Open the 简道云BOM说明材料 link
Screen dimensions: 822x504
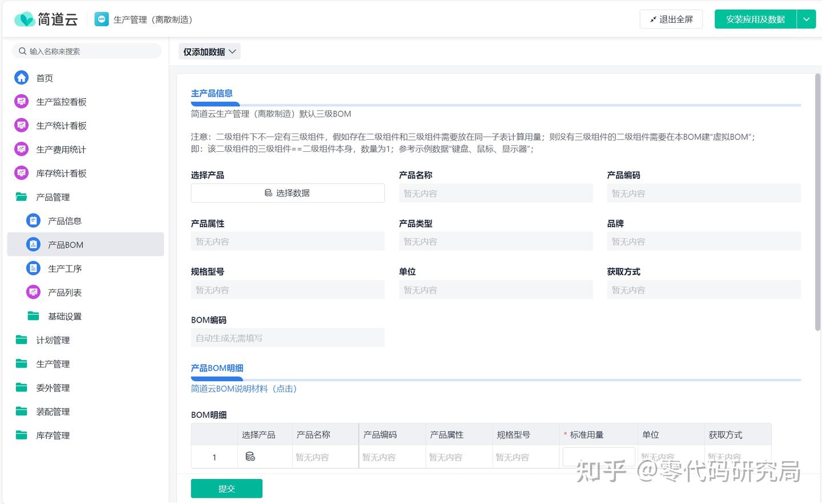(x=244, y=389)
